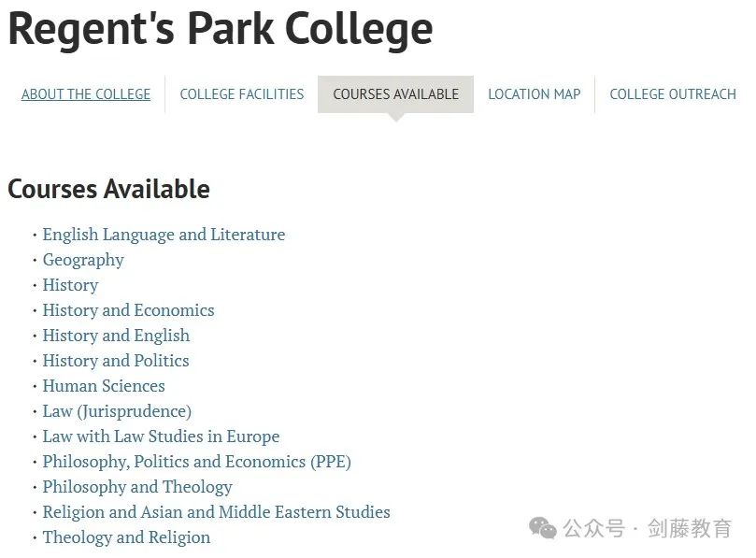Click the Regent's Park College title
756x558 pixels.
221,29
